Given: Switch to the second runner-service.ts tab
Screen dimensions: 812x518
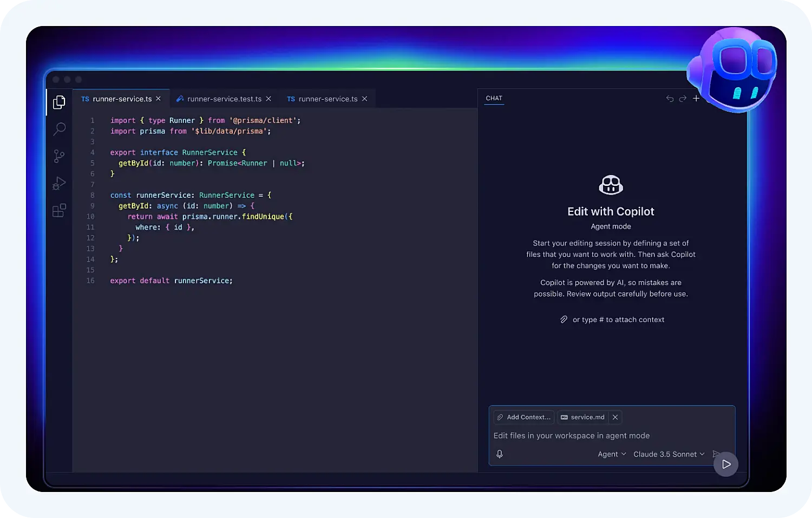Looking at the screenshot, I should pyautogui.click(x=328, y=99).
